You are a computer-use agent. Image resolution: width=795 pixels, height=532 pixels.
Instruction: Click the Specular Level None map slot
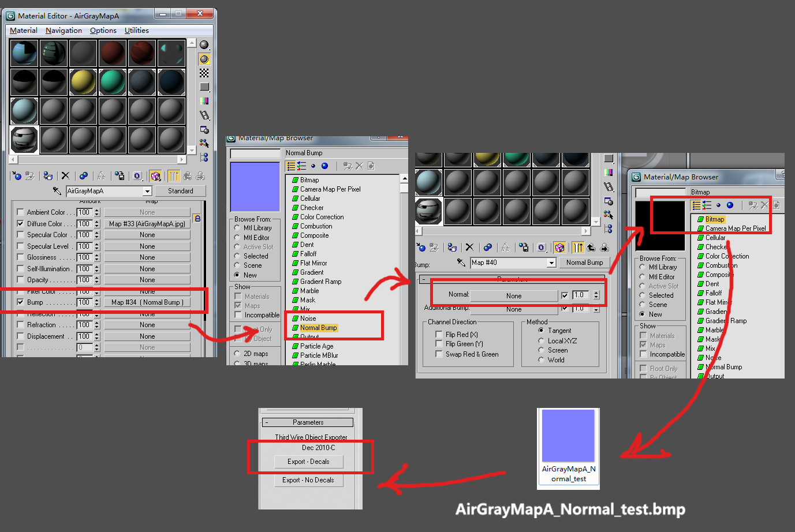coord(147,246)
